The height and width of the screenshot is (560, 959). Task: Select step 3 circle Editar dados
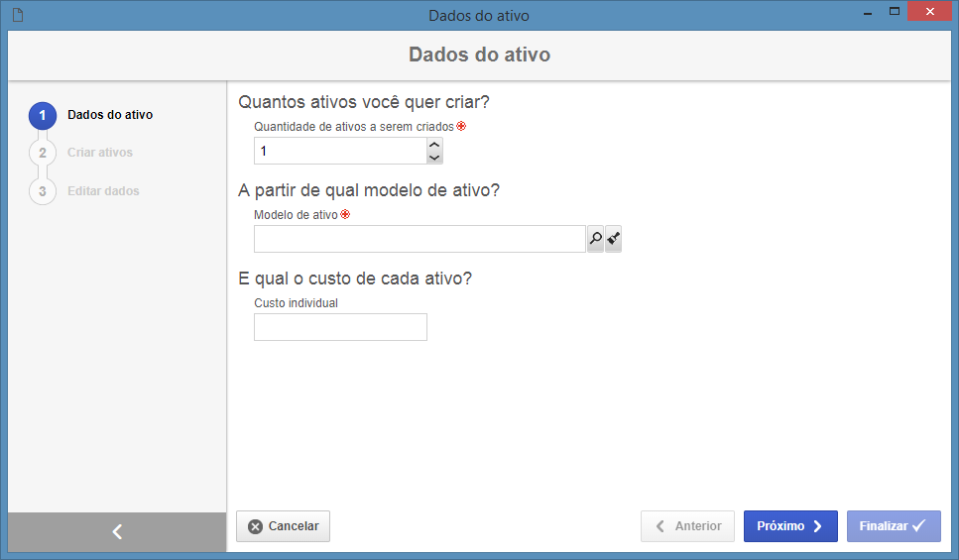[43, 191]
